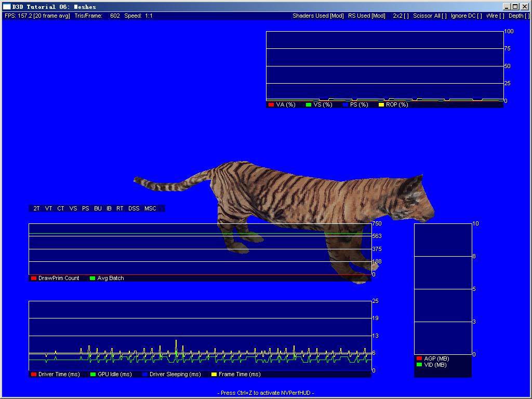Click the red AGP (MB) legend marker
This screenshot has width=532, height=399.
pyautogui.click(x=419, y=358)
